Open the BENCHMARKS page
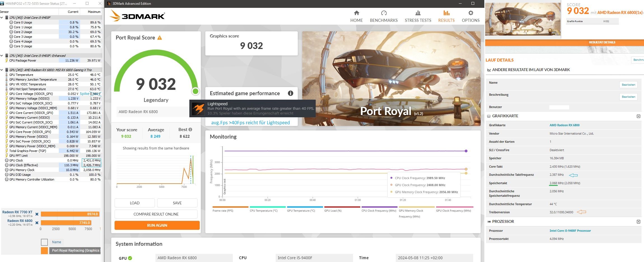The height and width of the screenshot is (262, 644). click(x=384, y=17)
